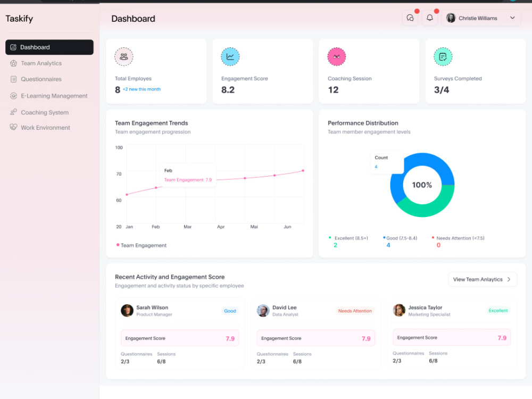Click Sarah Wilson's avatar

[127, 311]
